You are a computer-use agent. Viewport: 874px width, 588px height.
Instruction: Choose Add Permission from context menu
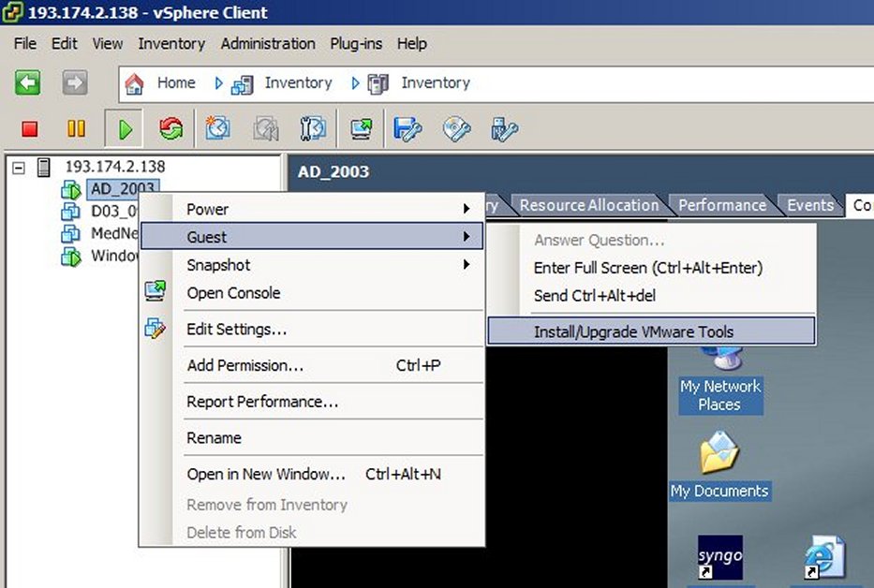pyautogui.click(x=312, y=365)
